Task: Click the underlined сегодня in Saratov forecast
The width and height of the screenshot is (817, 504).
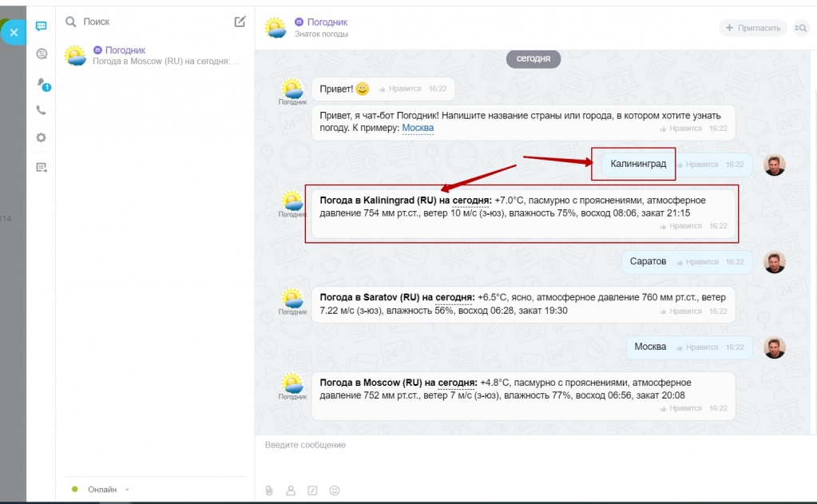Action: (454, 297)
